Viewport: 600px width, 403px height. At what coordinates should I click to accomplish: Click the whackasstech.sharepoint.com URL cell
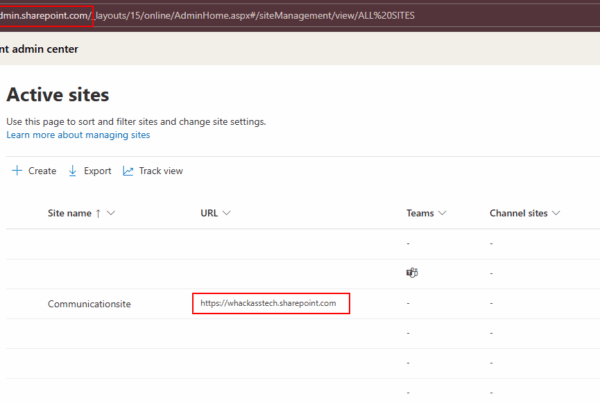click(x=268, y=303)
